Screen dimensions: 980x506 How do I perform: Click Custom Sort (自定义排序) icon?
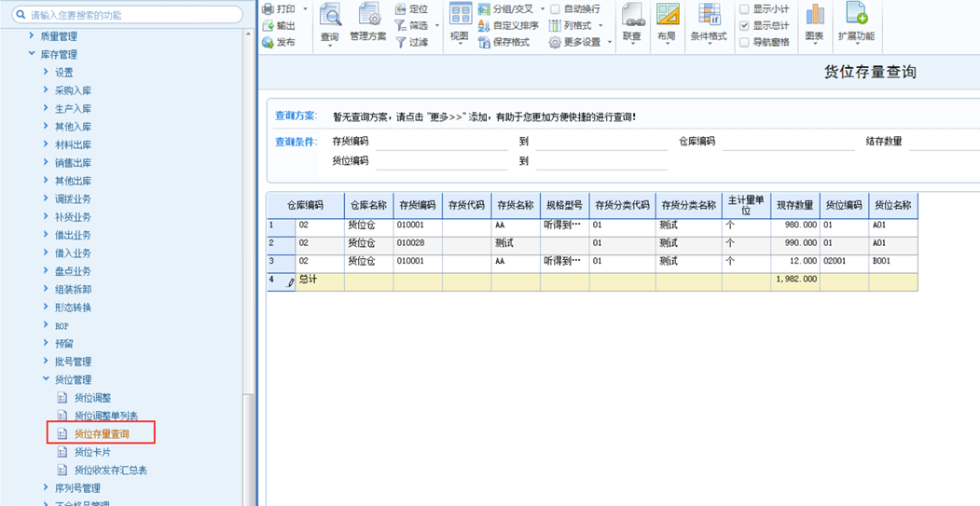point(484,25)
